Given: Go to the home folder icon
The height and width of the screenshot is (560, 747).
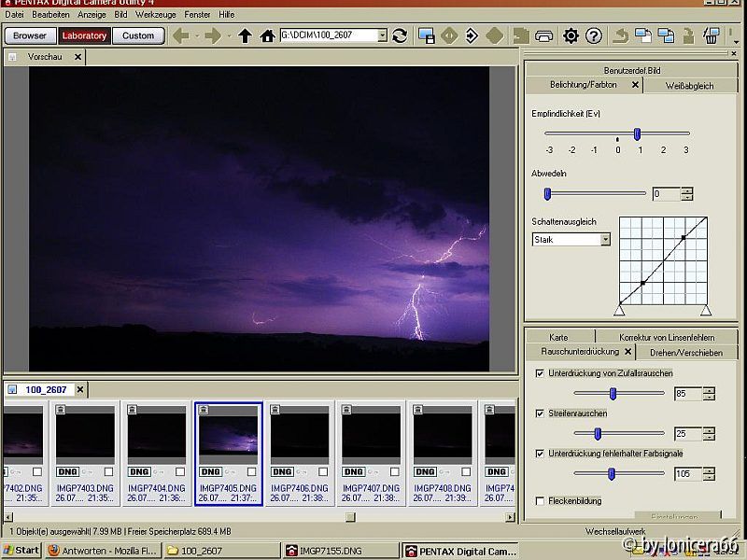Looking at the screenshot, I should 267,35.
